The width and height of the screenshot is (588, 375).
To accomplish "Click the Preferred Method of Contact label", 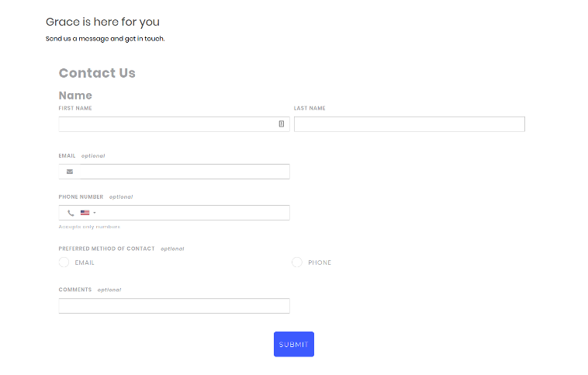I will (x=106, y=248).
